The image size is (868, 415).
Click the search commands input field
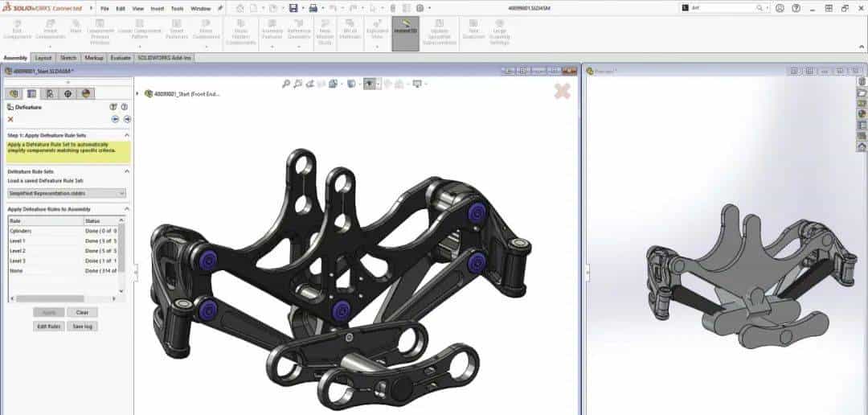[x=722, y=8]
